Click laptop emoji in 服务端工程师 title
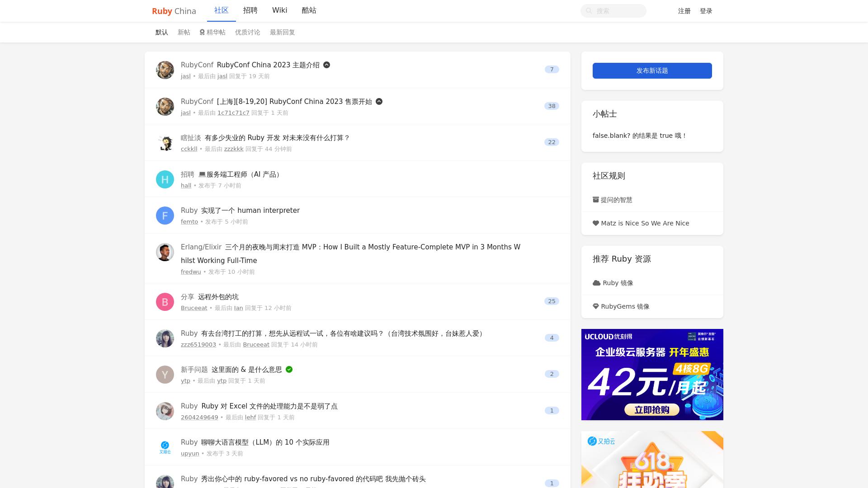 coord(202,174)
